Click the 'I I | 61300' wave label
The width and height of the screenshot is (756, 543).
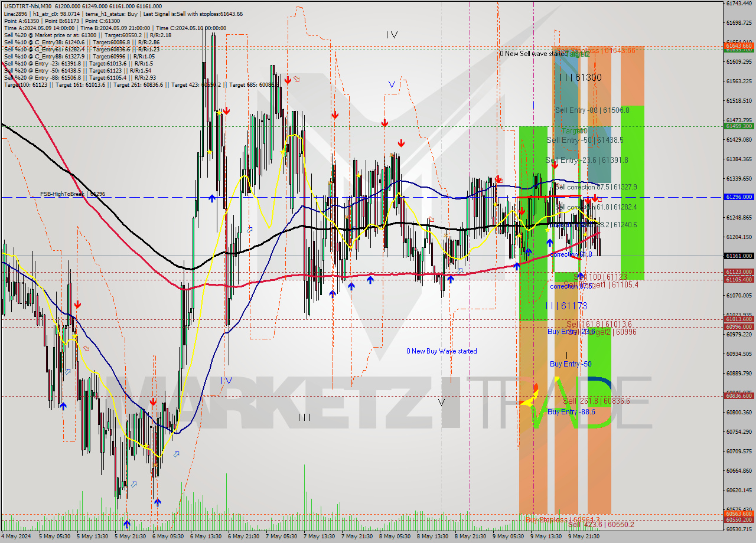(581, 77)
